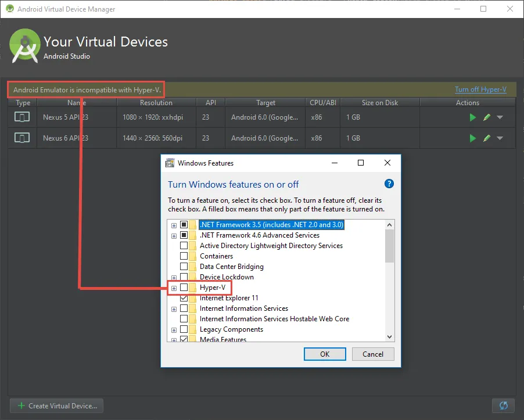Click the Turn off Hyper-V link
Viewport: 524px width, 420px height.
click(480, 89)
